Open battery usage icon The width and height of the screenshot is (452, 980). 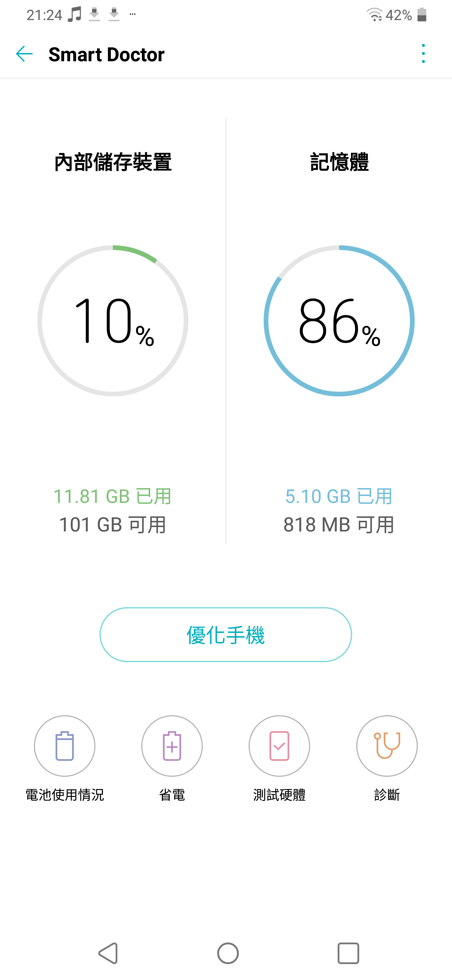tap(65, 746)
